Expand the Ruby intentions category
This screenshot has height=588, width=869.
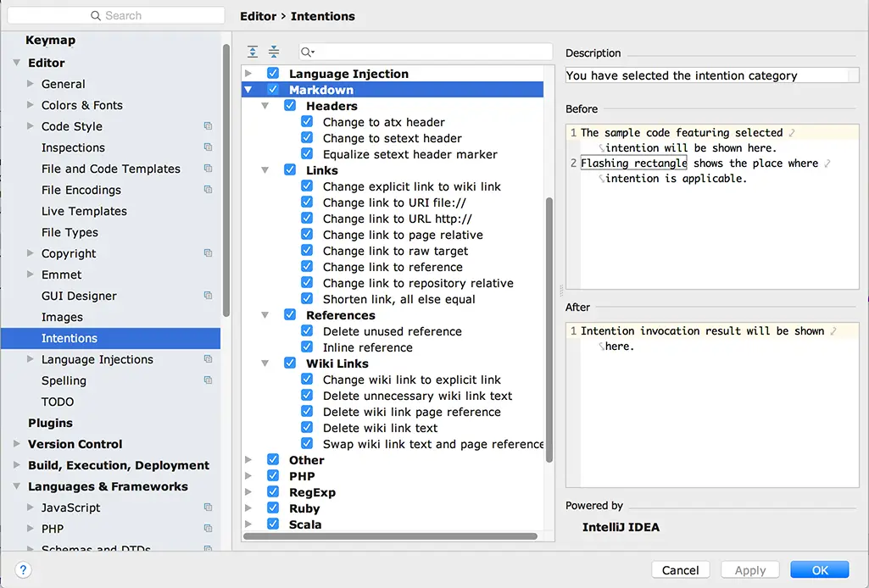(248, 508)
